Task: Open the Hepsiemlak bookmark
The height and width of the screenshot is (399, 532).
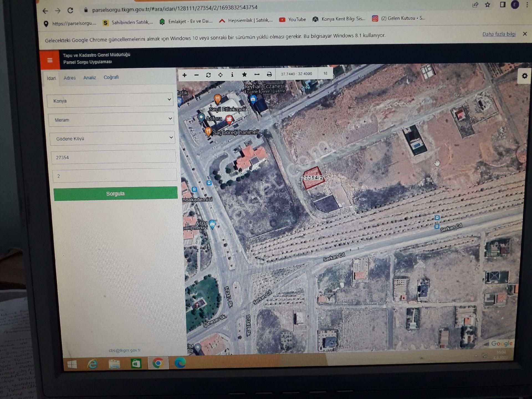Action: [246, 20]
